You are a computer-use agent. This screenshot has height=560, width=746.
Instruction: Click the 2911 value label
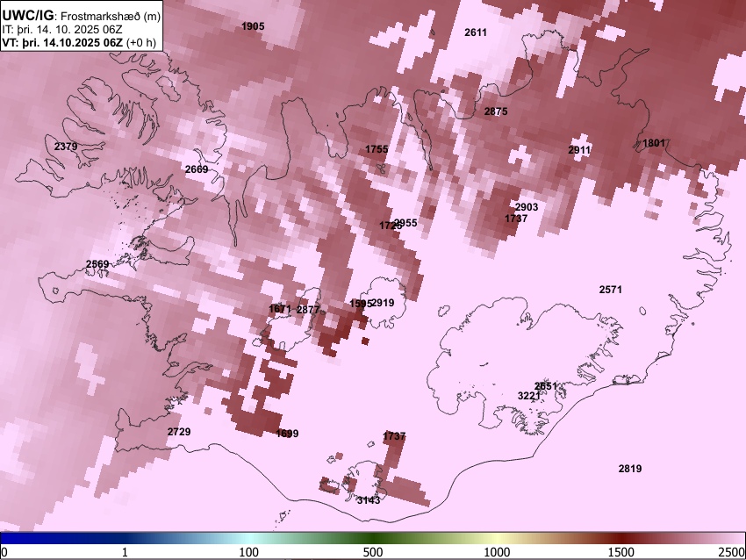coord(579,150)
